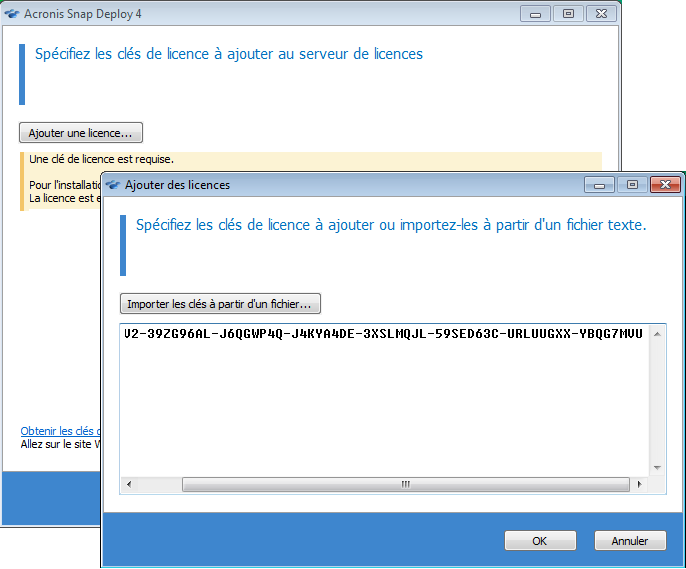Minimize the Acronis Snap Deploy 4 window
This screenshot has height=569, width=686.
[536, 13]
